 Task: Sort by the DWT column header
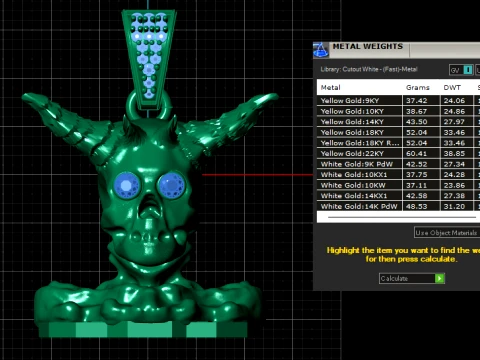coord(452,88)
